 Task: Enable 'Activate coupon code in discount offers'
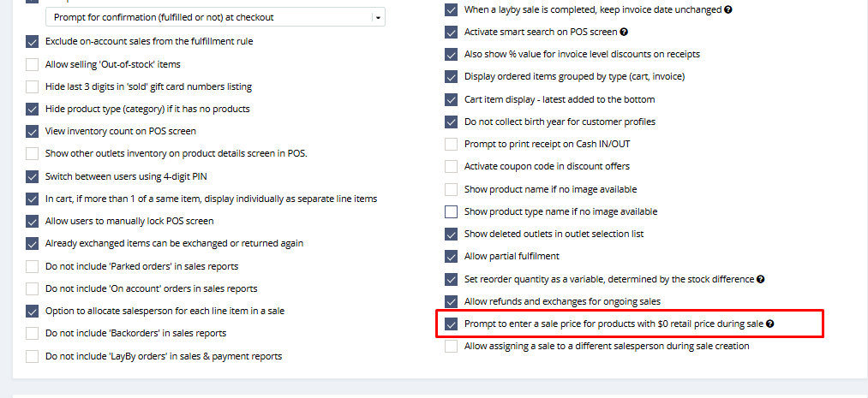pyautogui.click(x=452, y=166)
